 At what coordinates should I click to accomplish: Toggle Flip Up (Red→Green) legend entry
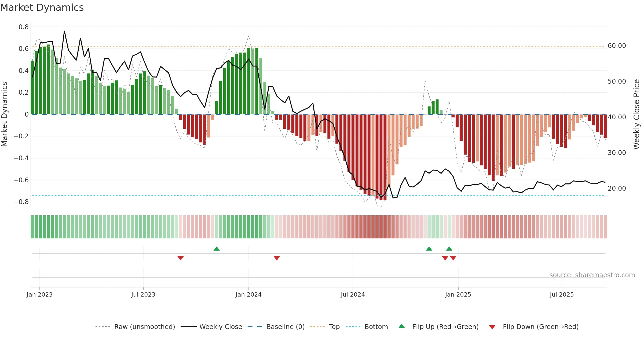438,327
